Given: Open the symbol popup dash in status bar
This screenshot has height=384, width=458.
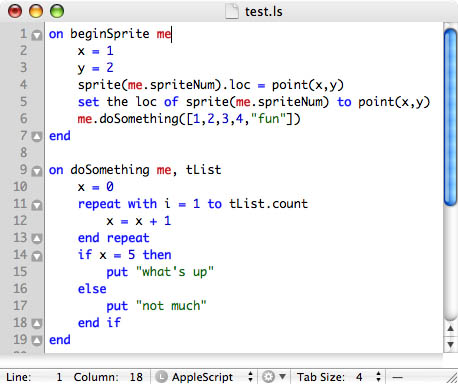Looking at the screenshot, I should 397,377.
